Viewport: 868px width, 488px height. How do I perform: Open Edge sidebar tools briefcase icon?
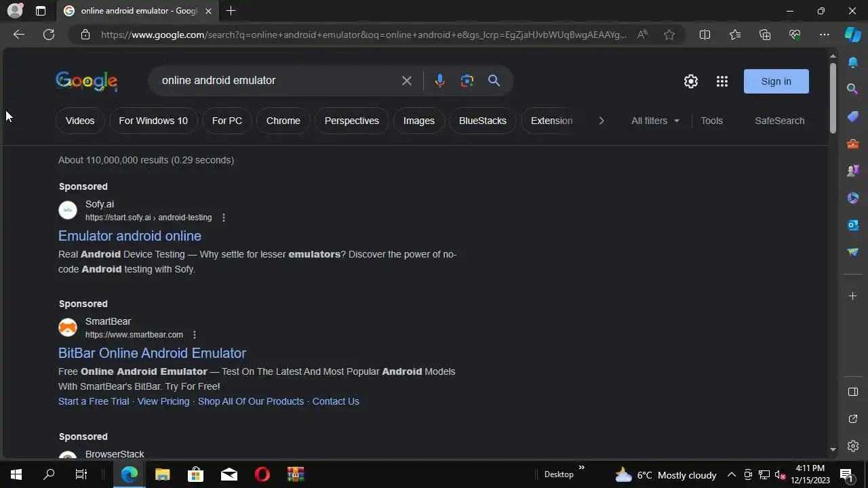(x=853, y=144)
